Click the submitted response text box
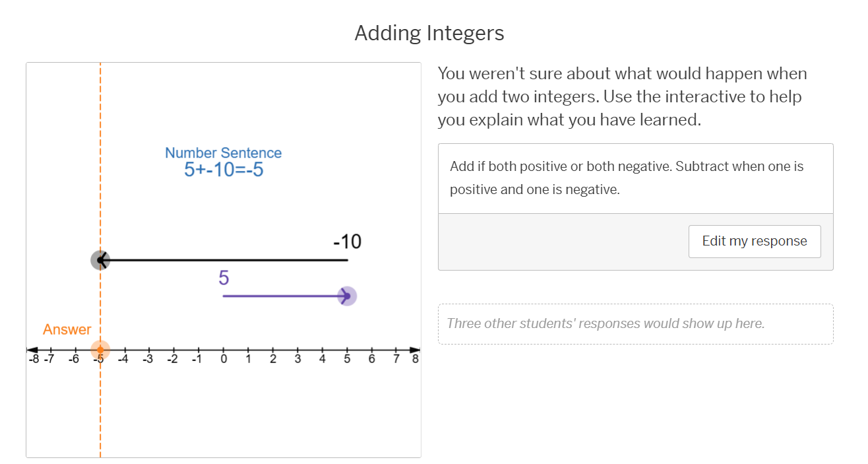Image resolution: width=868 pixels, height=464 pixels. click(x=635, y=178)
